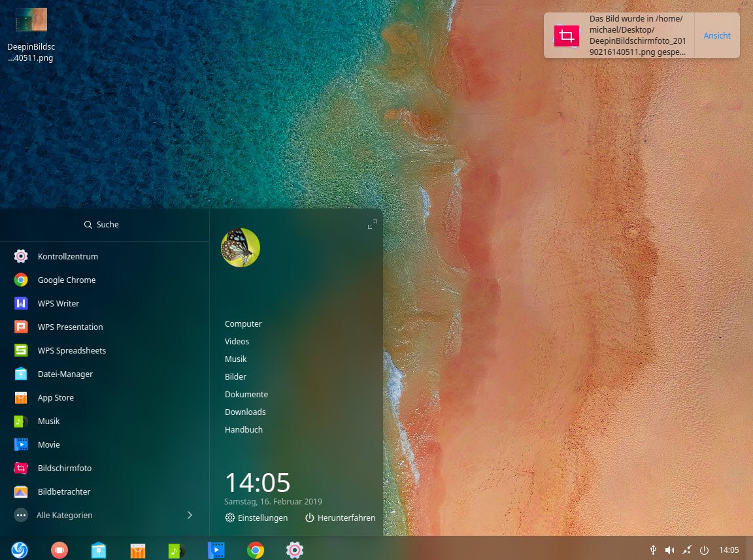Click the power tray icon

tap(704, 550)
